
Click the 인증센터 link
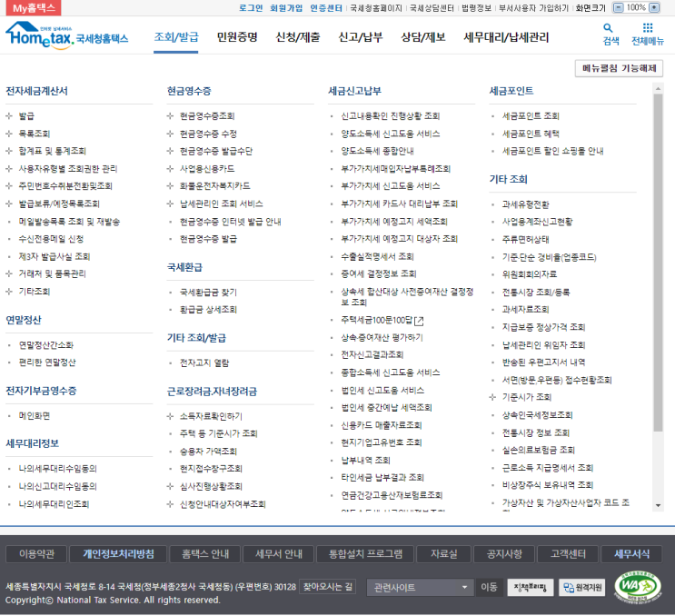point(326,8)
